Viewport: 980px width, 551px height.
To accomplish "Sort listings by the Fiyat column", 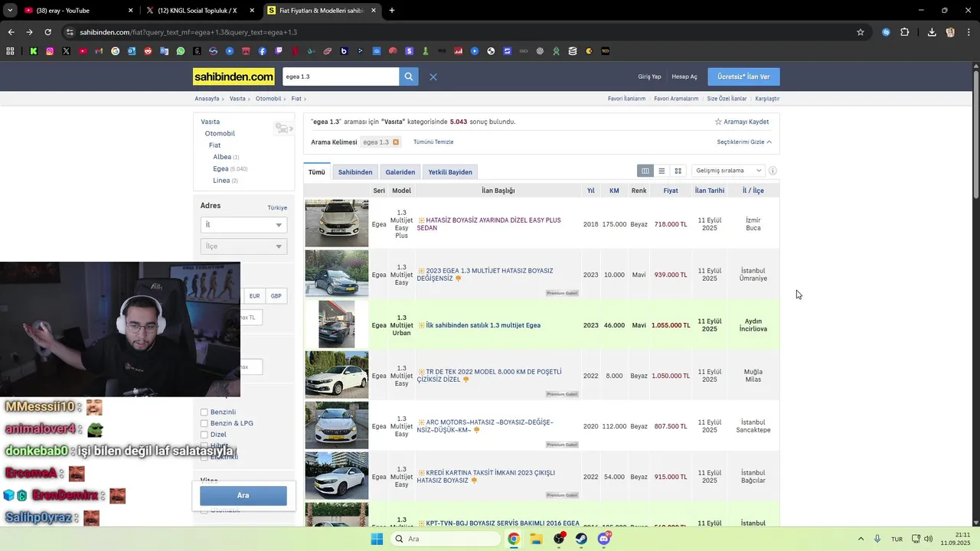I will (x=671, y=191).
